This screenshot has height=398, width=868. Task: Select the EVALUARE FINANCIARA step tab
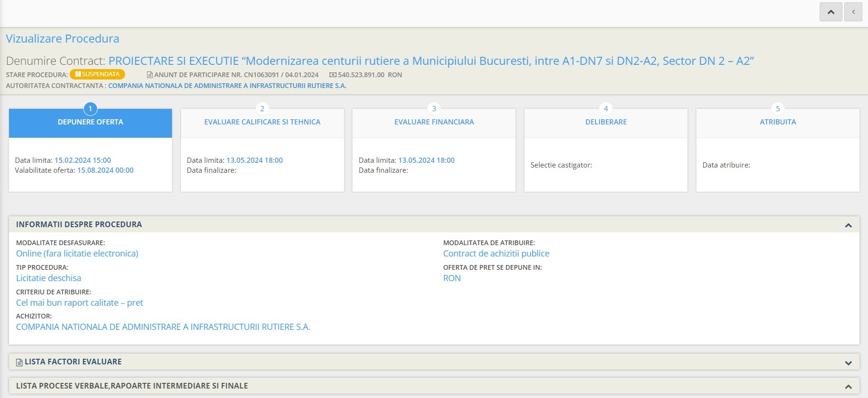[x=434, y=124]
